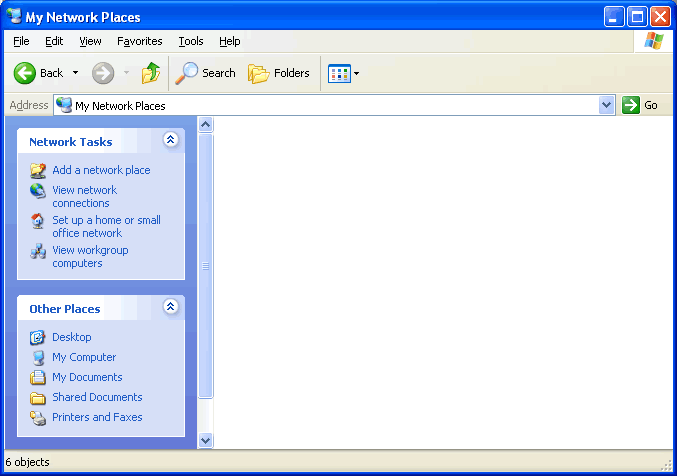Open the My Documents link
This screenshot has height=476, width=677.
click(x=87, y=377)
